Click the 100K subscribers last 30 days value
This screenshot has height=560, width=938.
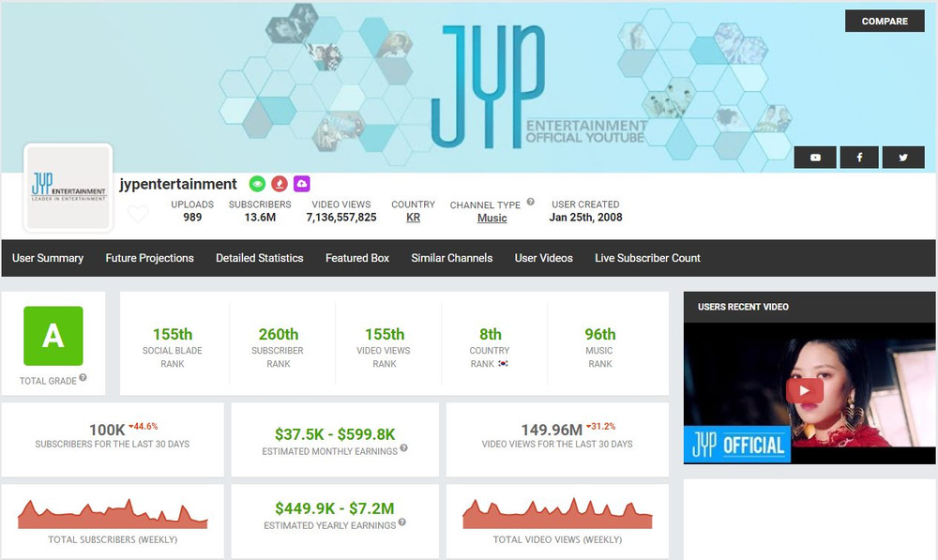[x=107, y=430]
